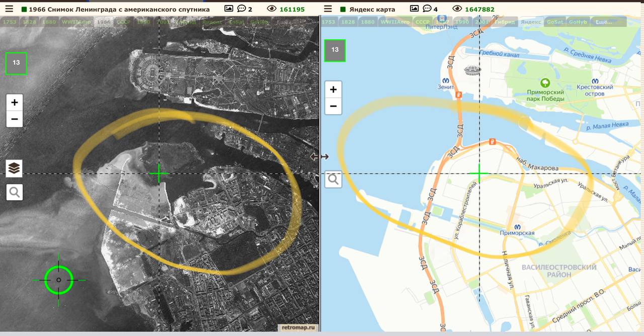Select the 1753 tab on the right map
The height and width of the screenshot is (336, 644).
point(328,22)
